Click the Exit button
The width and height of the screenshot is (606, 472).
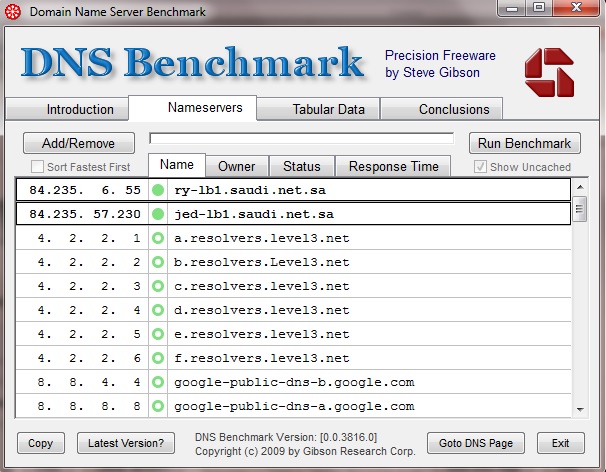pyautogui.click(x=560, y=443)
